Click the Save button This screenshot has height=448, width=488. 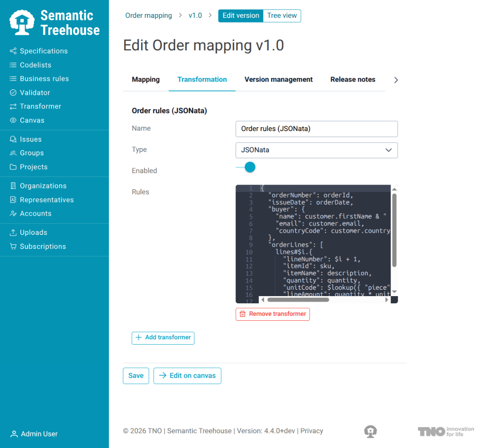tap(136, 376)
